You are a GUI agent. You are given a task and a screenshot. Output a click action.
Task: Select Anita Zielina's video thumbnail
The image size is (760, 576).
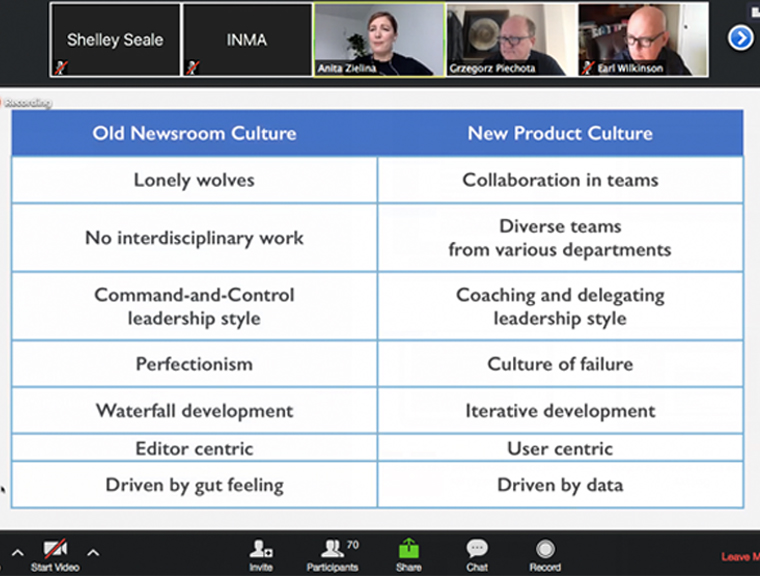point(380,40)
